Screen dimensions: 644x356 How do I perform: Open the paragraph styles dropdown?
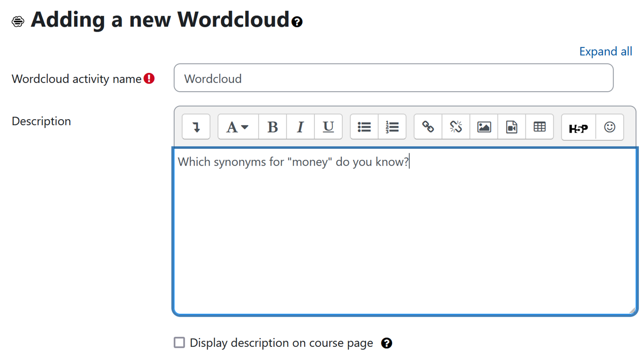[237, 127]
